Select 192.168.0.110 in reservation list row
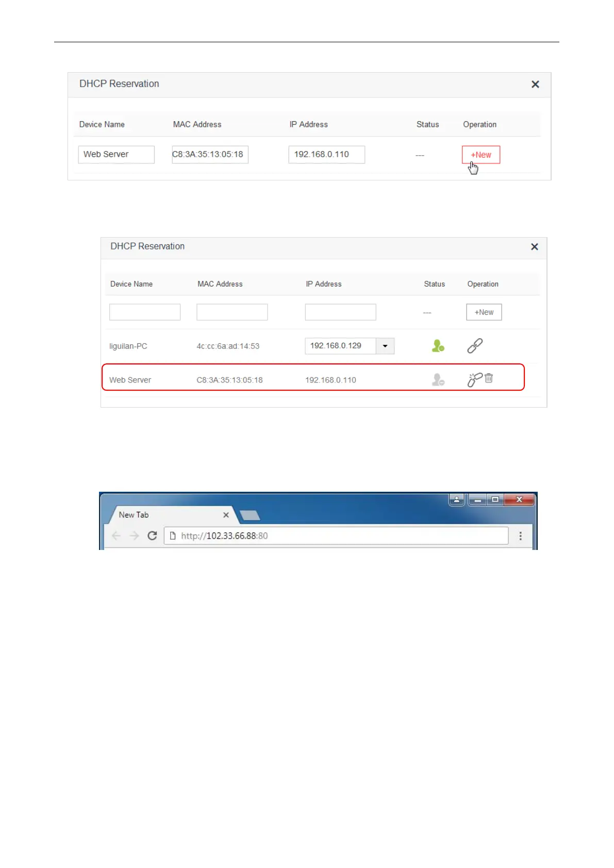 [x=330, y=380]
